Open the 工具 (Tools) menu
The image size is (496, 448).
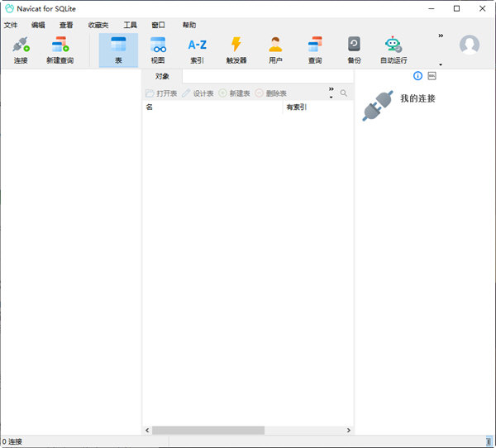click(x=130, y=25)
